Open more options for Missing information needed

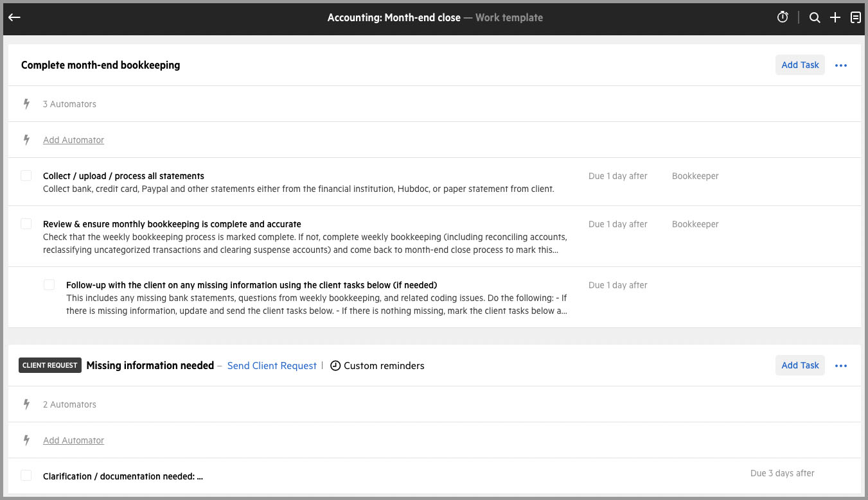[841, 366]
